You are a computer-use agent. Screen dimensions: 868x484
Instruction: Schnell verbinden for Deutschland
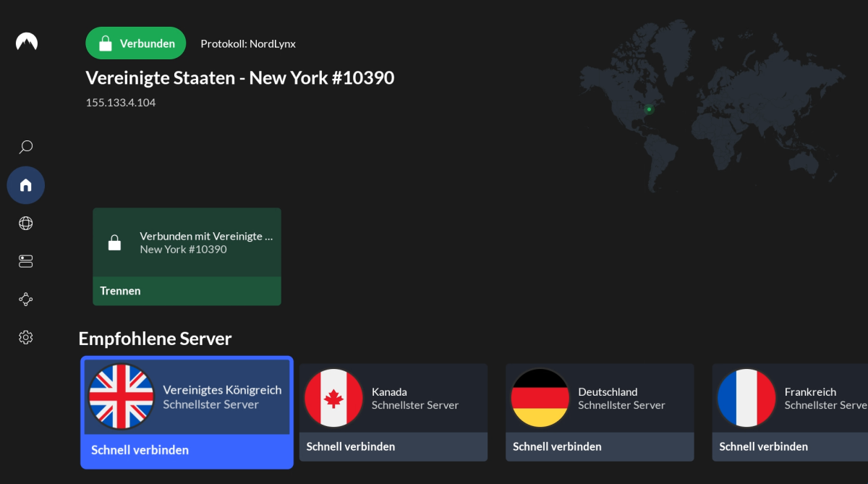coord(600,446)
